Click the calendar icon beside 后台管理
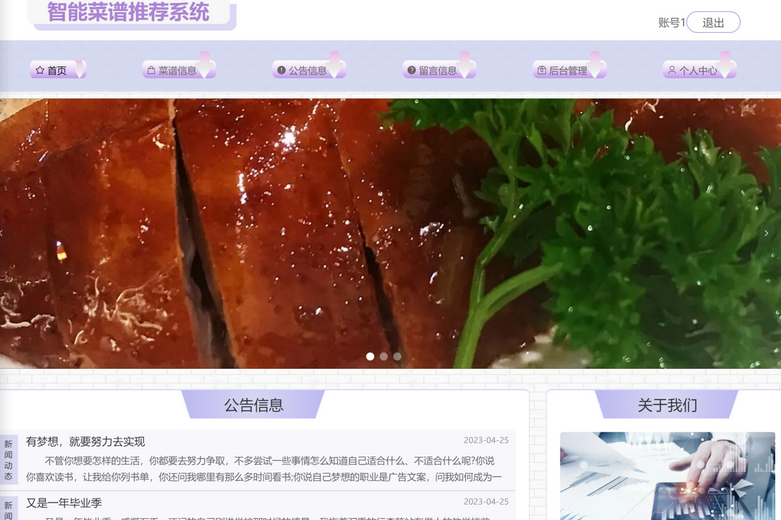This screenshot has width=781, height=520. (x=542, y=70)
